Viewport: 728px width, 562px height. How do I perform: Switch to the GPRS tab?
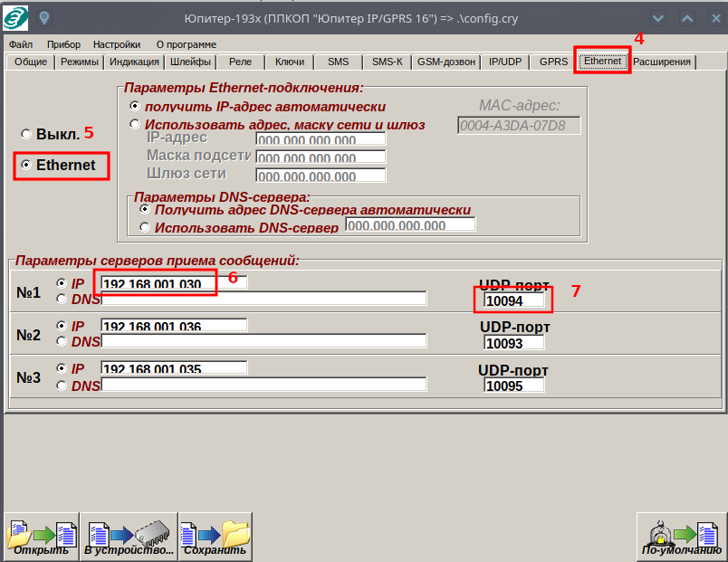point(553,62)
